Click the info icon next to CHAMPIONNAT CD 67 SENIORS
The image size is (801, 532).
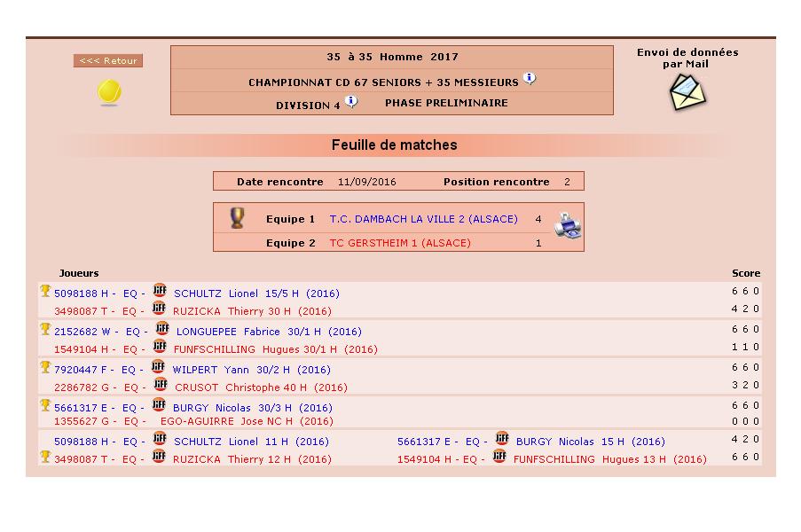pos(530,79)
